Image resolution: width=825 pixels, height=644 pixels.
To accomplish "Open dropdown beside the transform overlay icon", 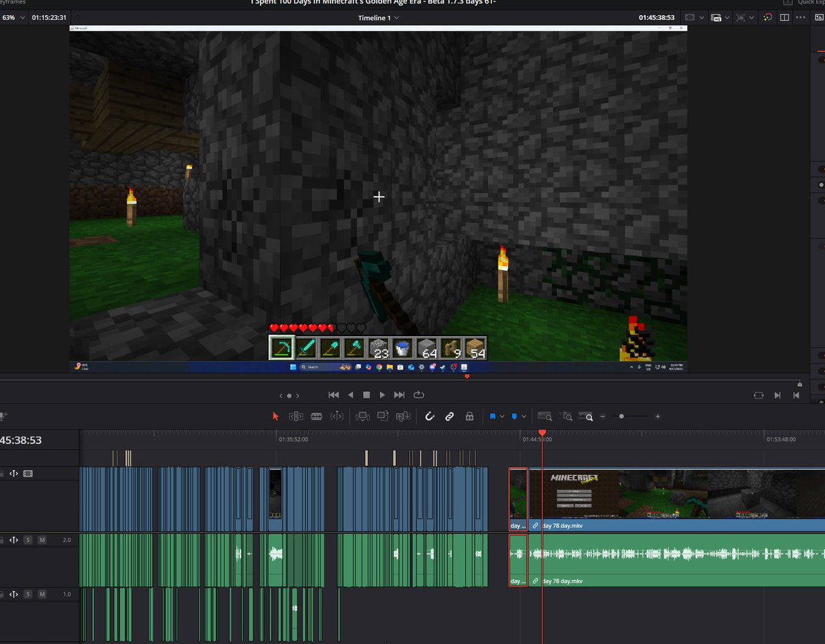I will tap(752, 17).
